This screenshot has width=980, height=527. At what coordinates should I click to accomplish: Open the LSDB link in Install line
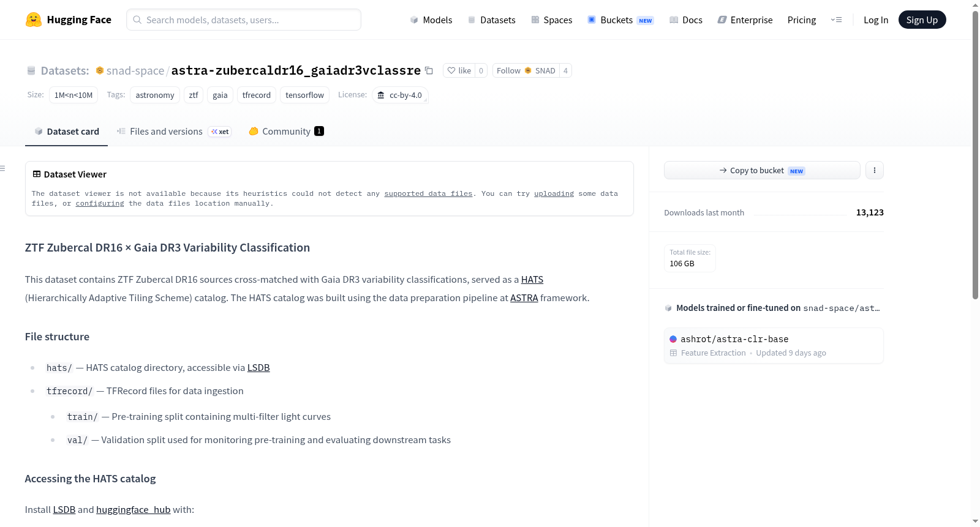[64, 509]
